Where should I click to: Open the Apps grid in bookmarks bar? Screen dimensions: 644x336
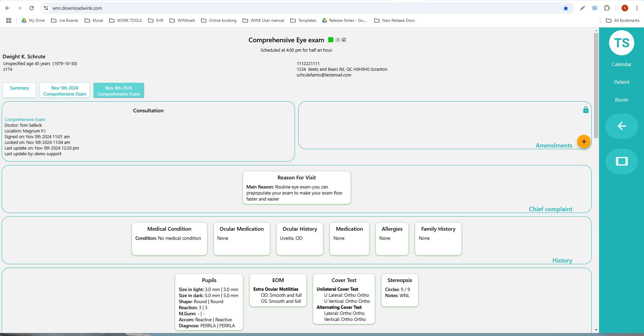tap(9, 20)
